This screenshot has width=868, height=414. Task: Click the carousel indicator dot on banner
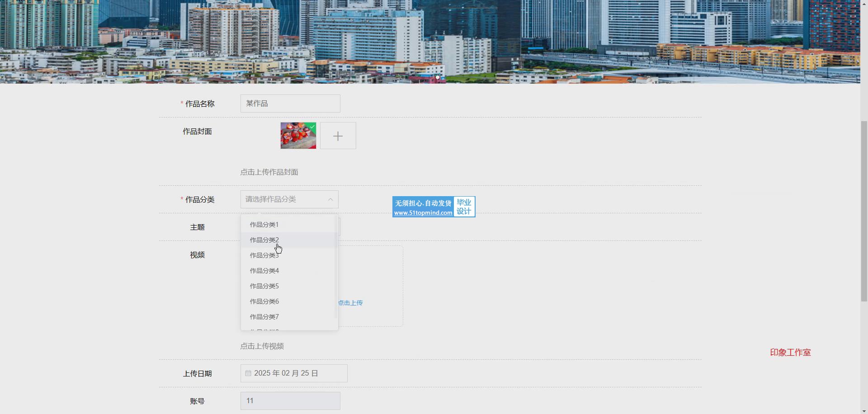[438, 77]
